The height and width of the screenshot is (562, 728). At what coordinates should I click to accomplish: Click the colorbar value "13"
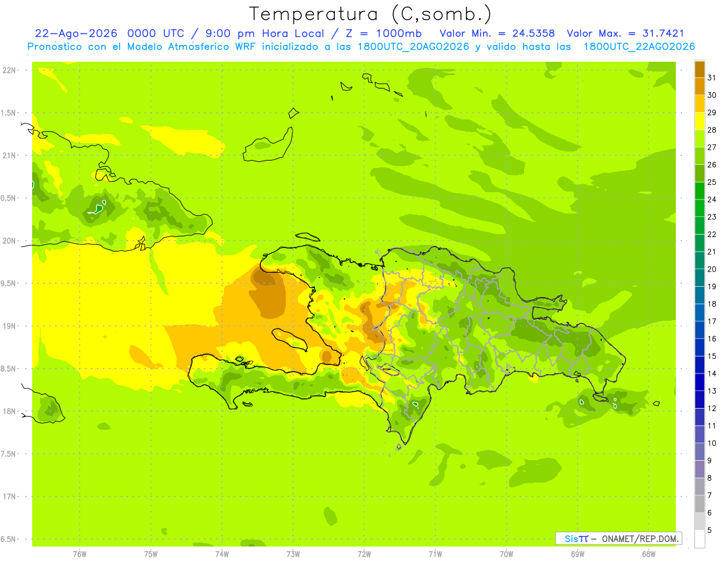coord(712,391)
